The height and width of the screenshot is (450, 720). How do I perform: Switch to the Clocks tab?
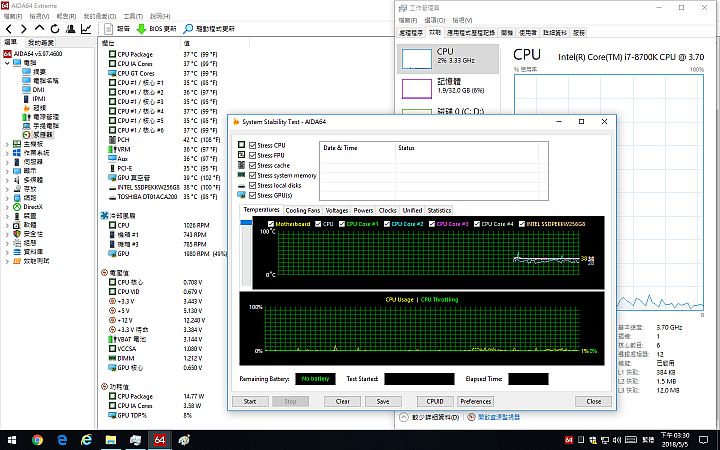(388, 210)
